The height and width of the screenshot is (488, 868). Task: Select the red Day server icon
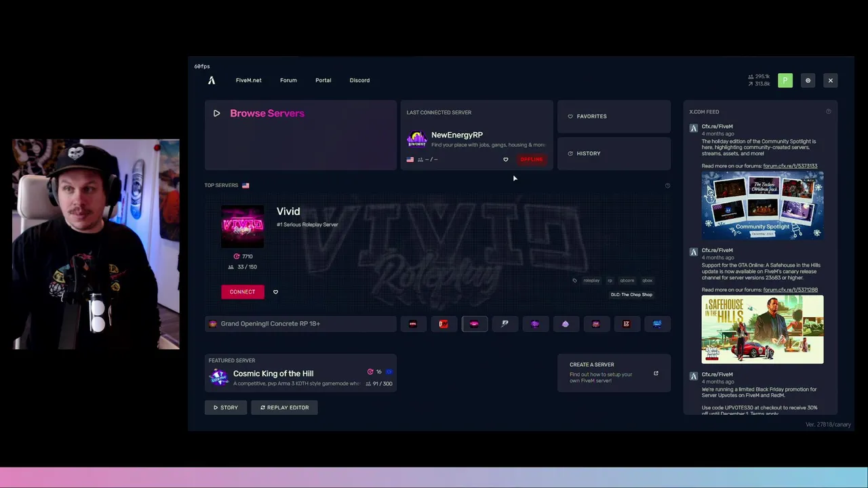click(443, 324)
